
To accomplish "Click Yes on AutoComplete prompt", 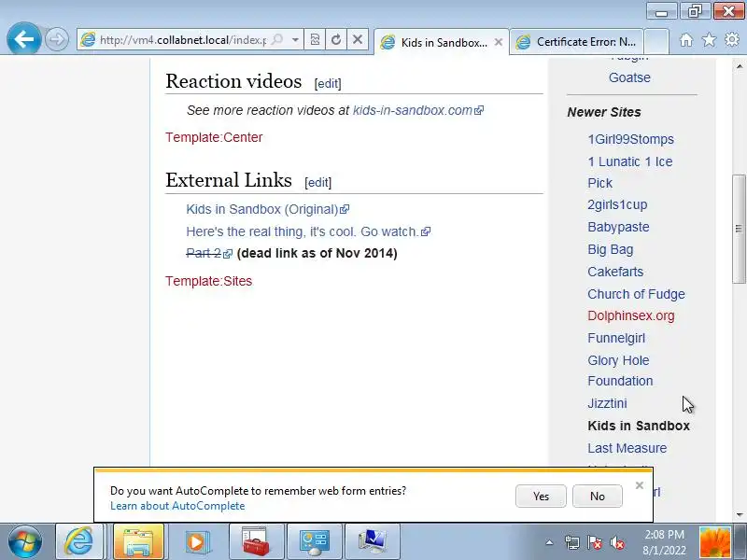I will click(x=541, y=497).
